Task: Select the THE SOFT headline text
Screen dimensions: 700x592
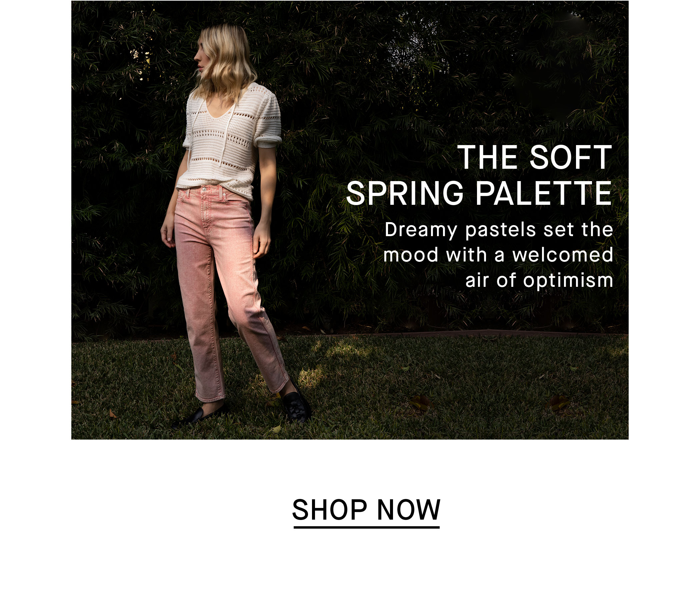Action: pyautogui.click(x=535, y=158)
